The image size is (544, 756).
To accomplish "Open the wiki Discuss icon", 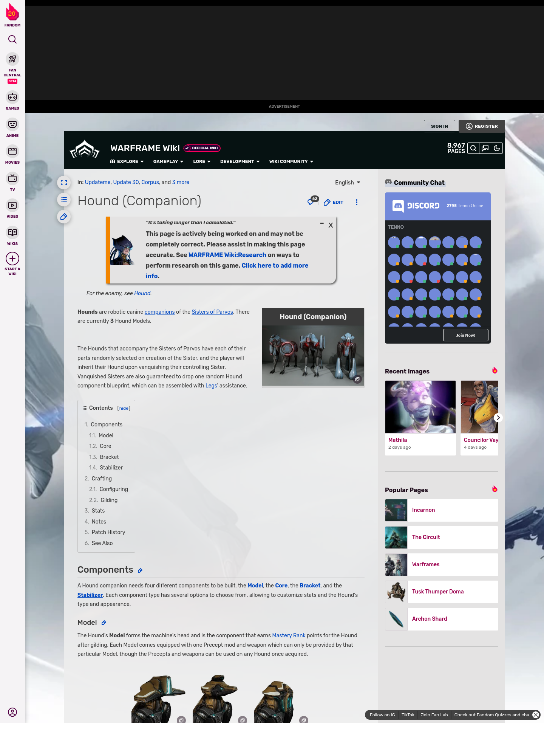I will tap(485, 148).
